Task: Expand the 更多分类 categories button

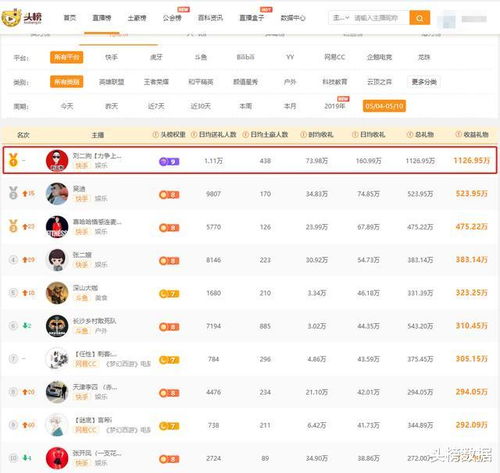Action: [x=424, y=82]
